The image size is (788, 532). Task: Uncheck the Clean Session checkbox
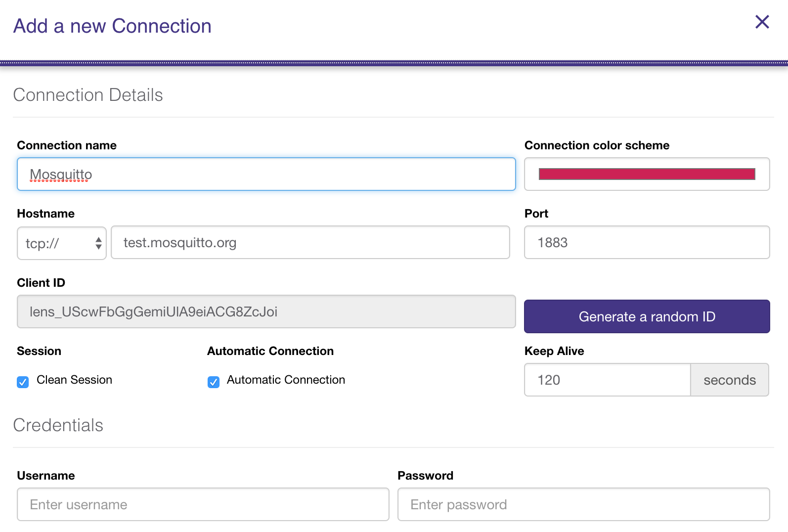point(23,382)
